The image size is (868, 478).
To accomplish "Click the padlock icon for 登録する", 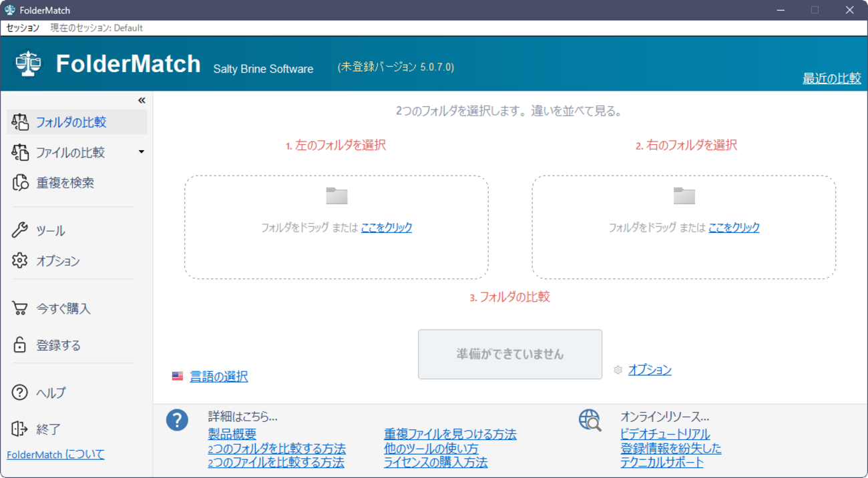I will 20,345.
